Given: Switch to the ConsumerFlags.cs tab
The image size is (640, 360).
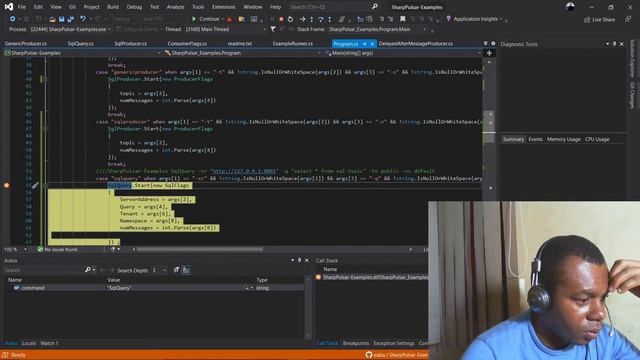Looking at the screenshot, I should (x=187, y=43).
